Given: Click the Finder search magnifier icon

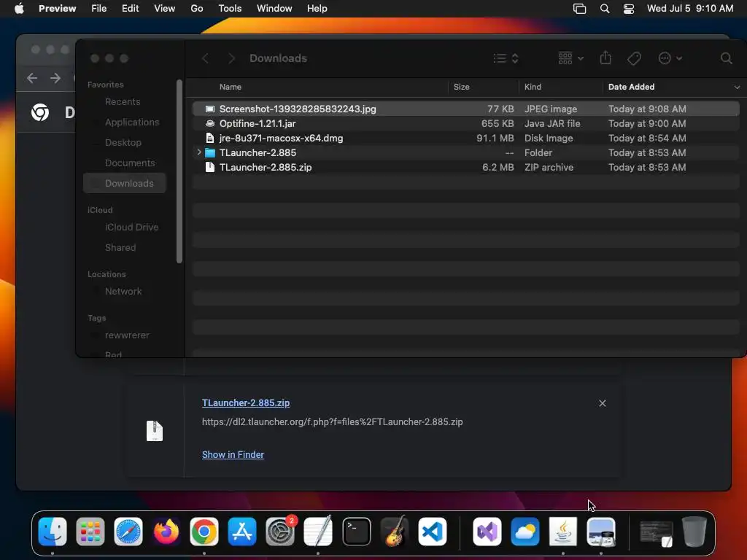Looking at the screenshot, I should [x=726, y=58].
